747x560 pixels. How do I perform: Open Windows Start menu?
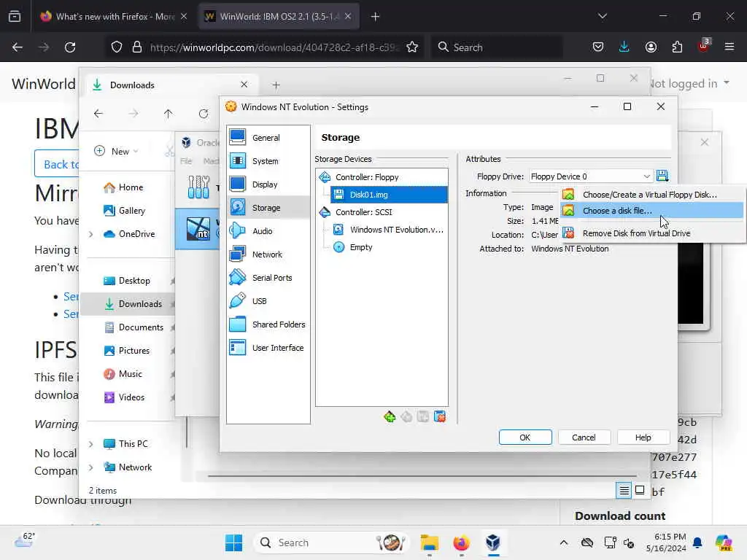[233, 542]
